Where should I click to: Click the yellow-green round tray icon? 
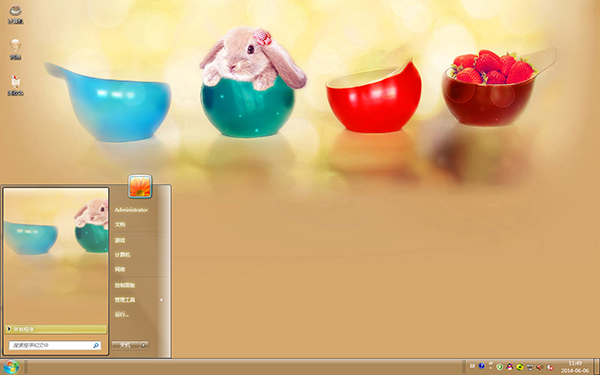(520, 367)
